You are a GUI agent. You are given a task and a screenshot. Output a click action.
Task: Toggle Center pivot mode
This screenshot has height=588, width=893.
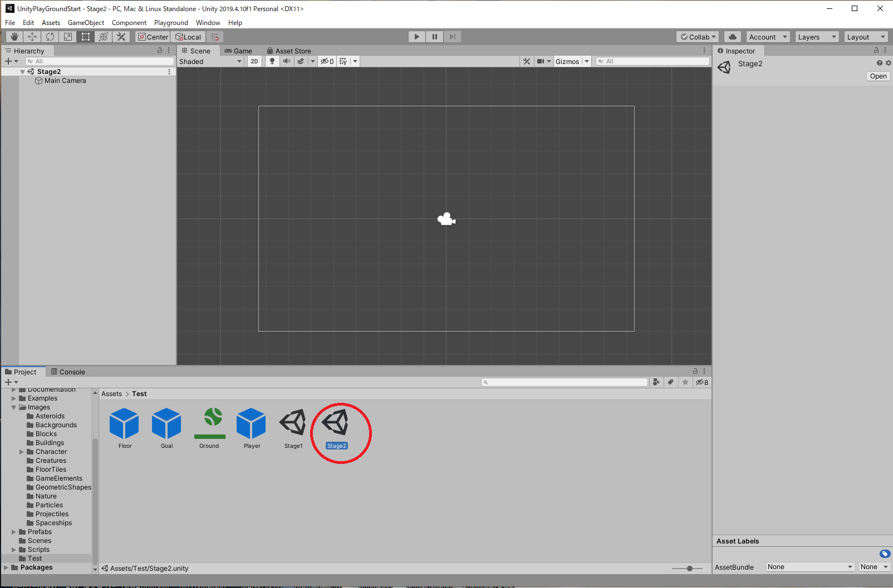(x=153, y=37)
